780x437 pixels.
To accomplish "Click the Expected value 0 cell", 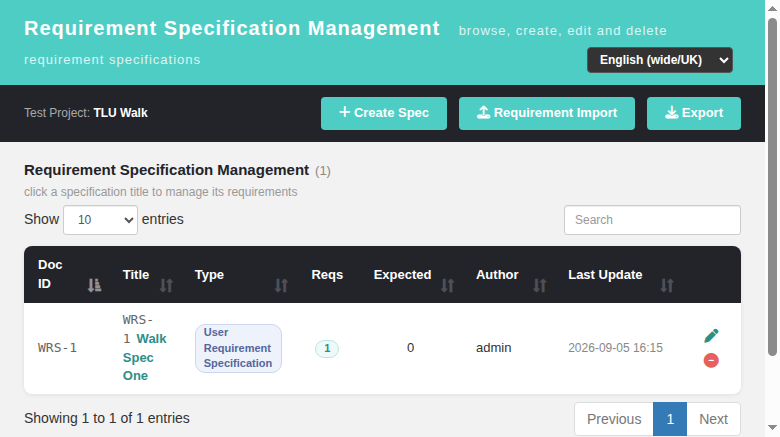I will click(410, 348).
